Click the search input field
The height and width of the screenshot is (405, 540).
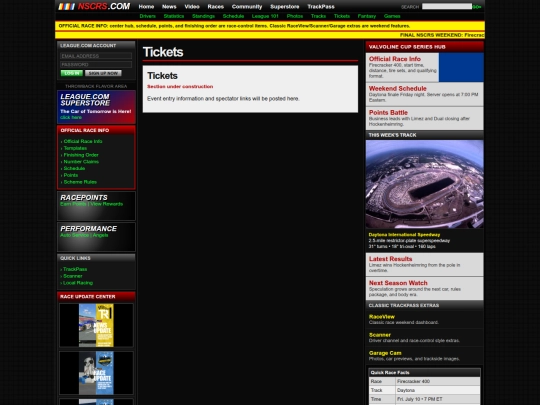(447, 7)
